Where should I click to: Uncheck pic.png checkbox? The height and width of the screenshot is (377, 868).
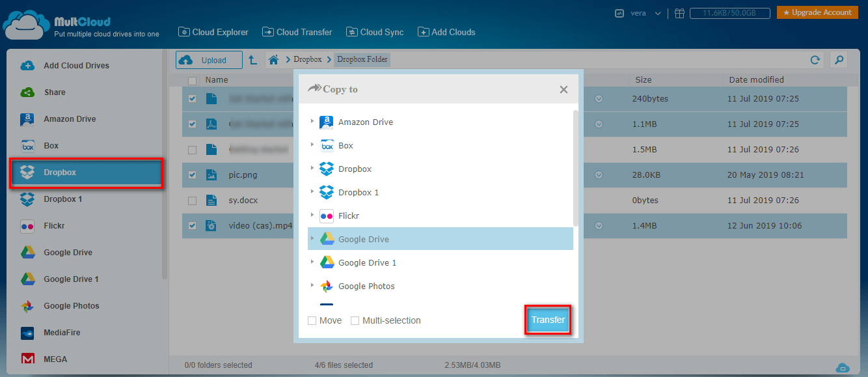pos(192,175)
